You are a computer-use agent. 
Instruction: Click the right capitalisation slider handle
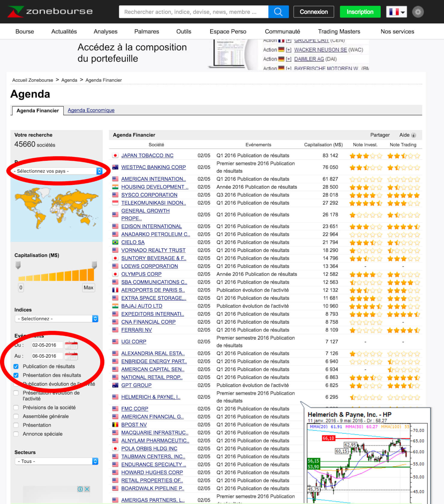[94, 265]
